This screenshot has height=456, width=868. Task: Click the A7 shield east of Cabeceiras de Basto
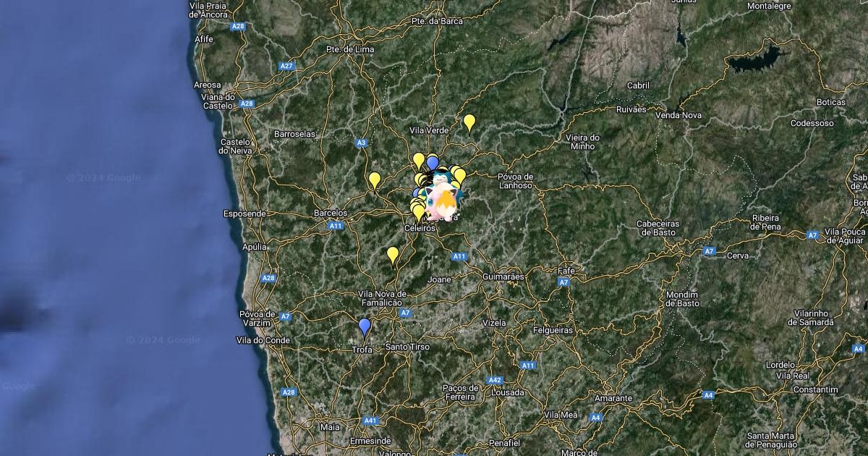710,250
